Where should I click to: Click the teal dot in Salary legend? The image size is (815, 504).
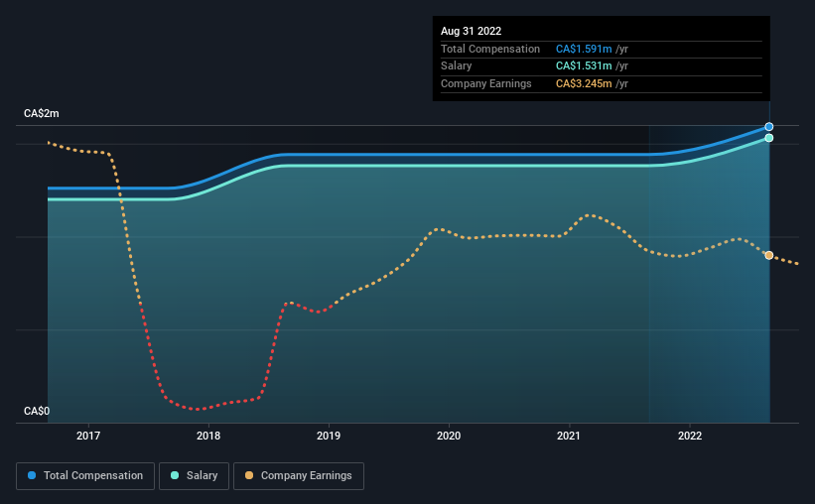point(175,475)
